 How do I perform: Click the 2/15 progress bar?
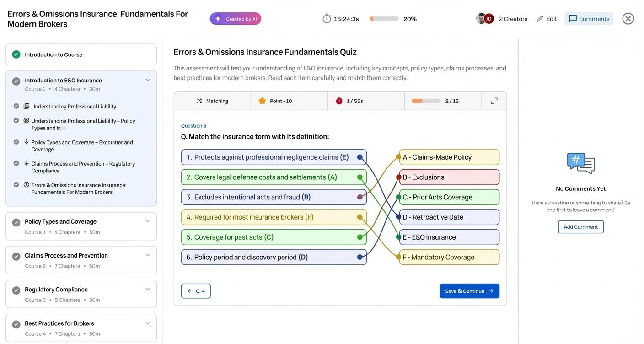[425, 100]
